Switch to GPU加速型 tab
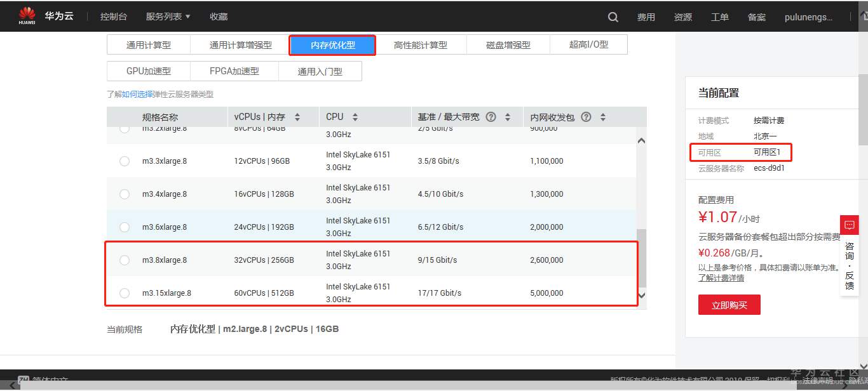Screen dimensions: 868x391 click(x=149, y=71)
